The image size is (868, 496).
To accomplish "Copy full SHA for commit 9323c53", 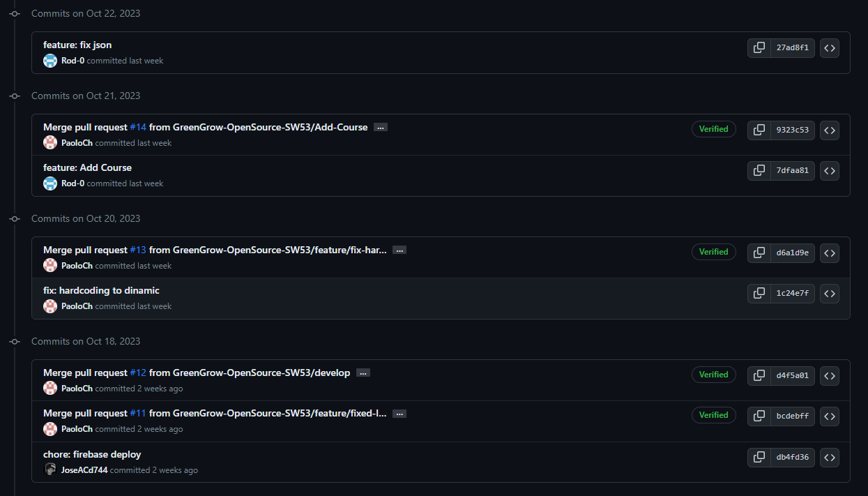I will pos(759,130).
